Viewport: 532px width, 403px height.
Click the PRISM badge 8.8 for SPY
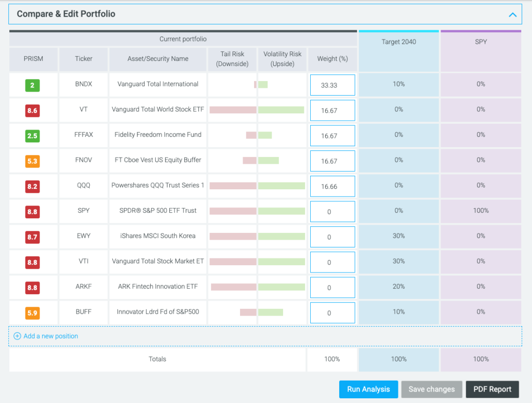[33, 212]
